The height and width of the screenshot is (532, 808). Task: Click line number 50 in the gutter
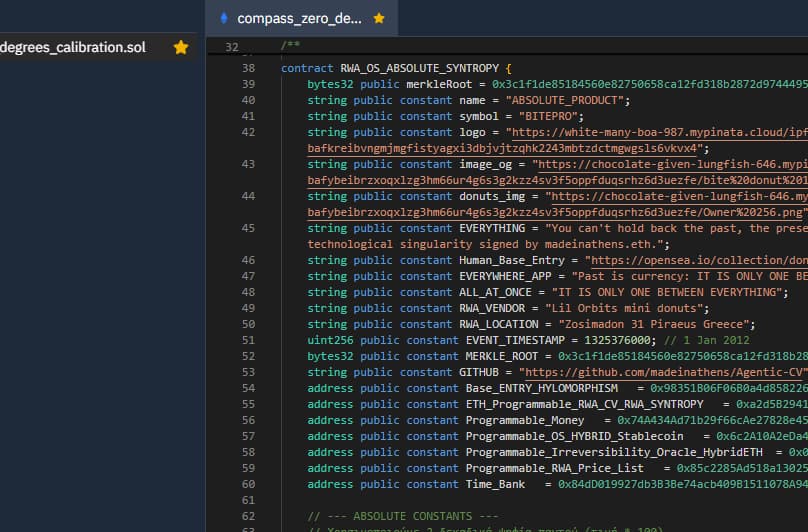click(248, 324)
